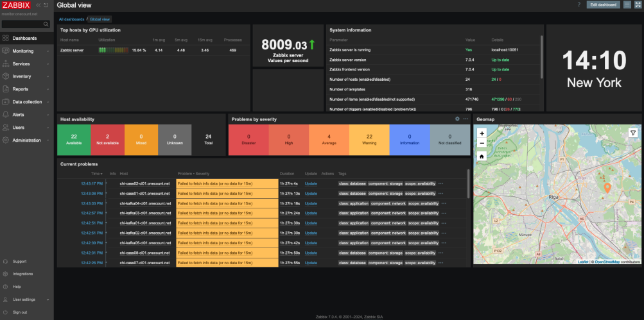The height and width of the screenshot is (320, 644).
Task: Open more tags for the chi-kafka03-cl01 row
Action: click(444, 214)
